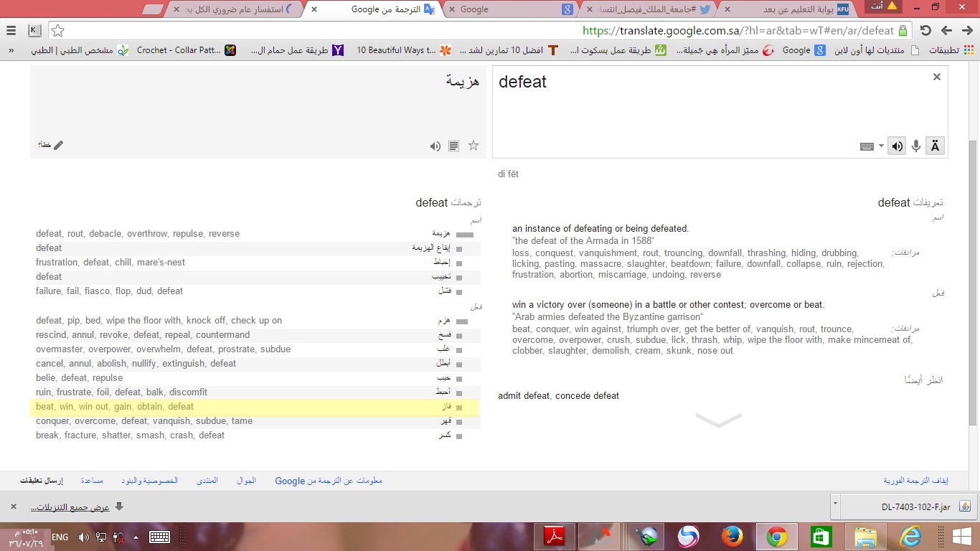This screenshot has height=551, width=980.
Task: Select the translation row for أبطل
Action: tap(255, 364)
